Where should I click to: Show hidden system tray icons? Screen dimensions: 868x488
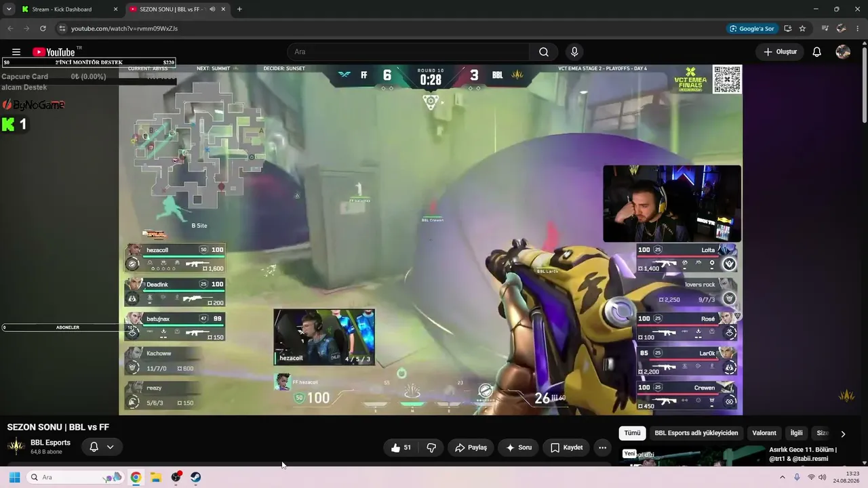pos(783,477)
